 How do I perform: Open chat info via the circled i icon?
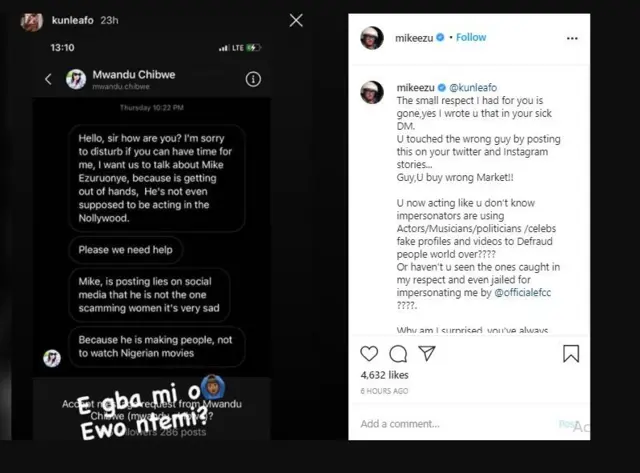click(254, 79)
